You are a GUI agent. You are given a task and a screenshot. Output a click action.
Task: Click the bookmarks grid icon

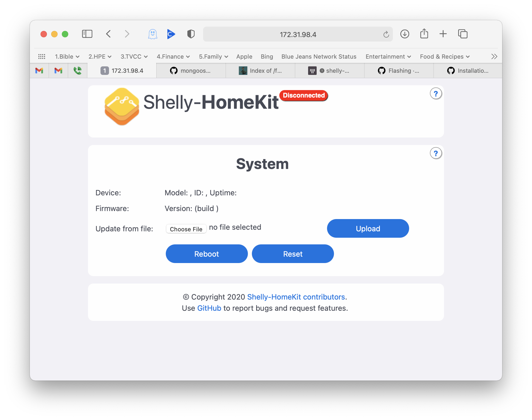point(42,56)
